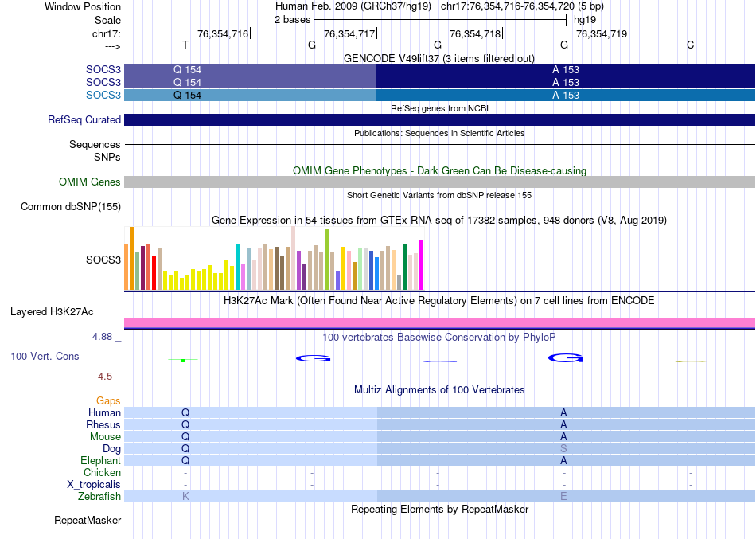The height and width of the screenshot is (539, 756).
Task: Click the dark blue RefSeq Curated bar
Action: (439, 119)
